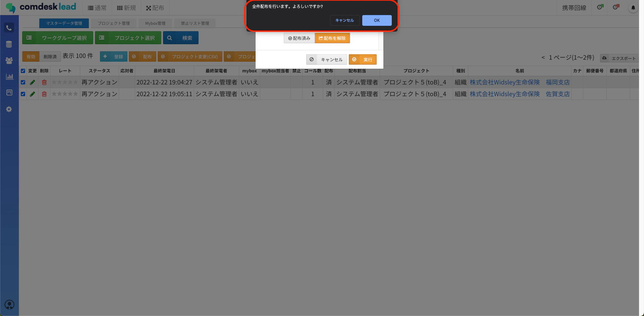
Task: Select the Mybox管理 tab
Action: point(155,23)
